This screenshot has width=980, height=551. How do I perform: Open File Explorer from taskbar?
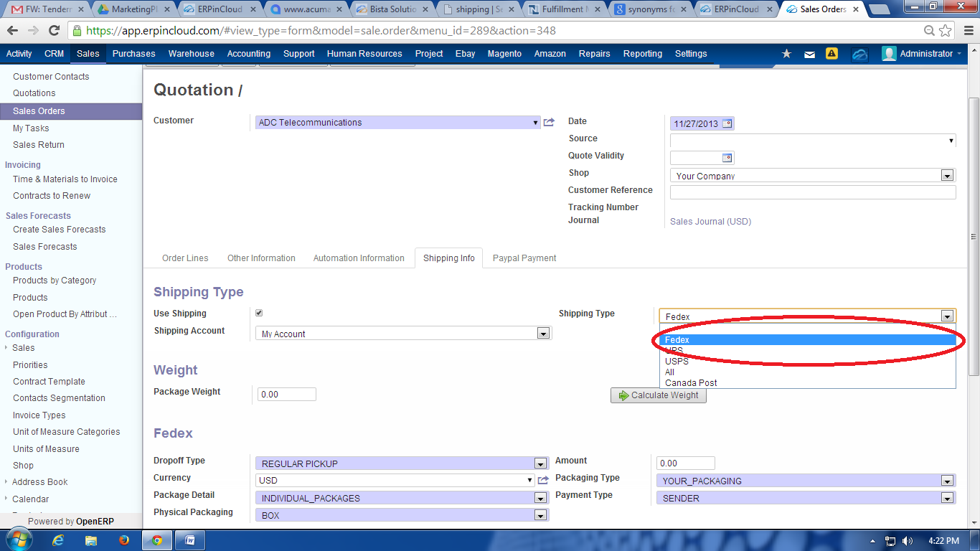click(91, 541)
